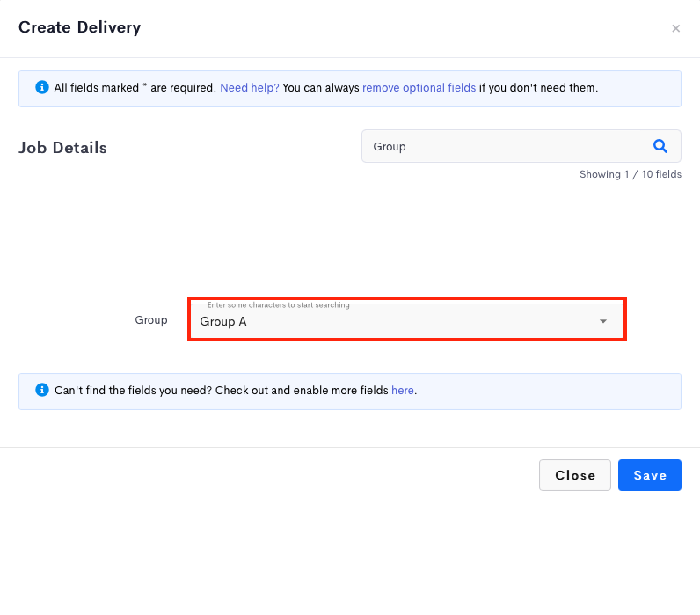Image resolution: width=700 pixels, height=615 pixels.
Task: Click the 'Group' field label
Action: point(151,320)
